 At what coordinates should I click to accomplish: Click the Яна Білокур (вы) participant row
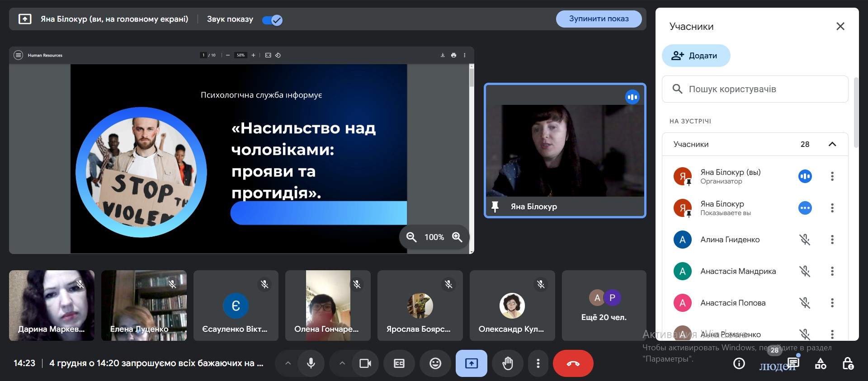pos(755,176)
